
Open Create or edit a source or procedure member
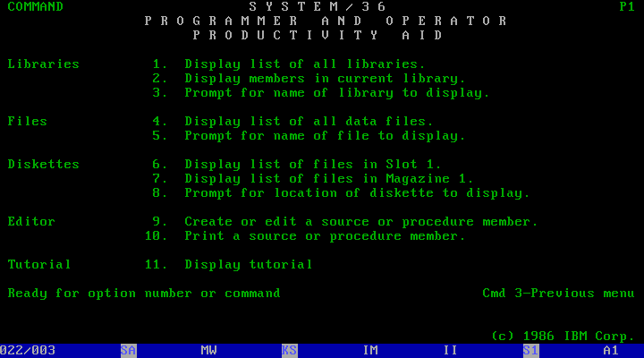(360, 222)
